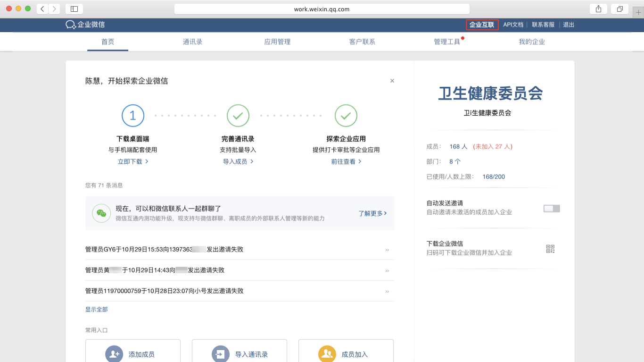This screenshot has height=362, width=644.
Task: Click the 企业微信 logo icon
Action: [x=71, y=25]
